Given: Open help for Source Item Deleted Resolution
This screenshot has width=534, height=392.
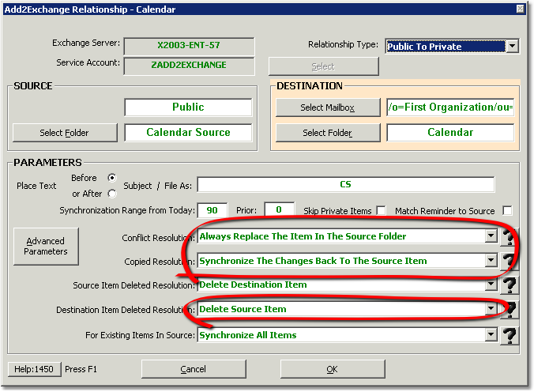Looking at the screenshot, I should [x=510, y=285].
